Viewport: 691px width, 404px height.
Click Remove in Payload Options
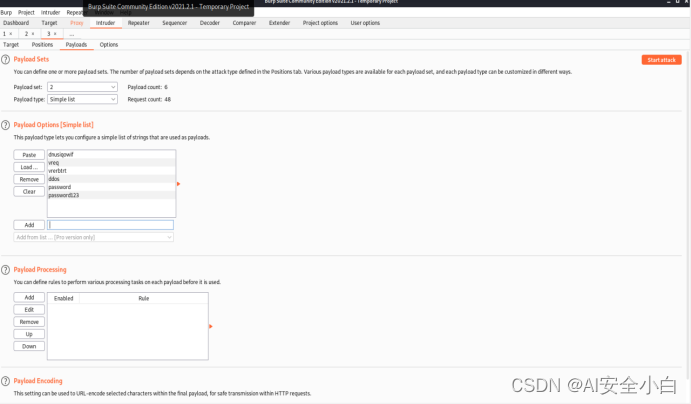[x=29, y=179]
